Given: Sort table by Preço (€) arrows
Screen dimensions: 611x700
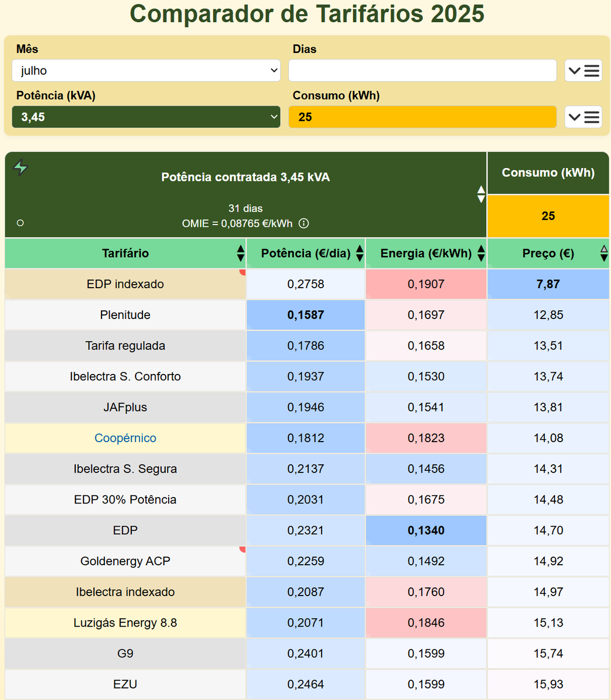Looking at the screenshot, I should coord(604,253).
